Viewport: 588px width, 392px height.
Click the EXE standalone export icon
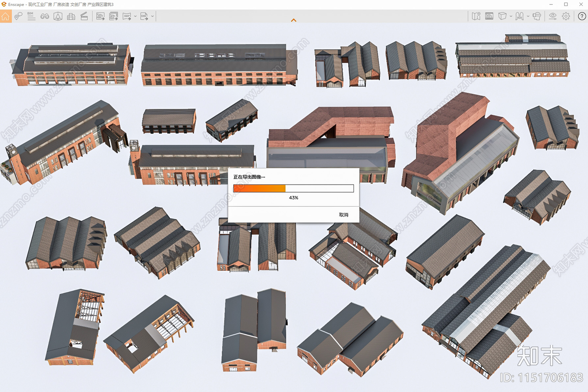click(144, 16)
